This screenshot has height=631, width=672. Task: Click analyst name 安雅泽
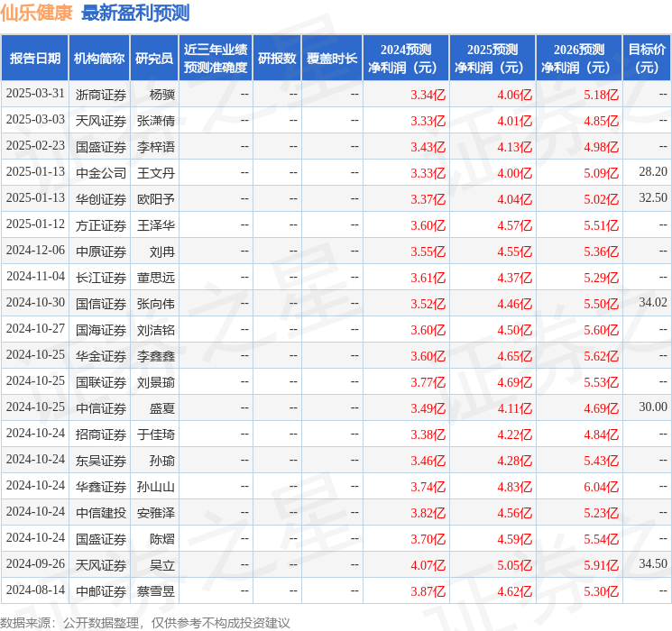coord(155,513)
